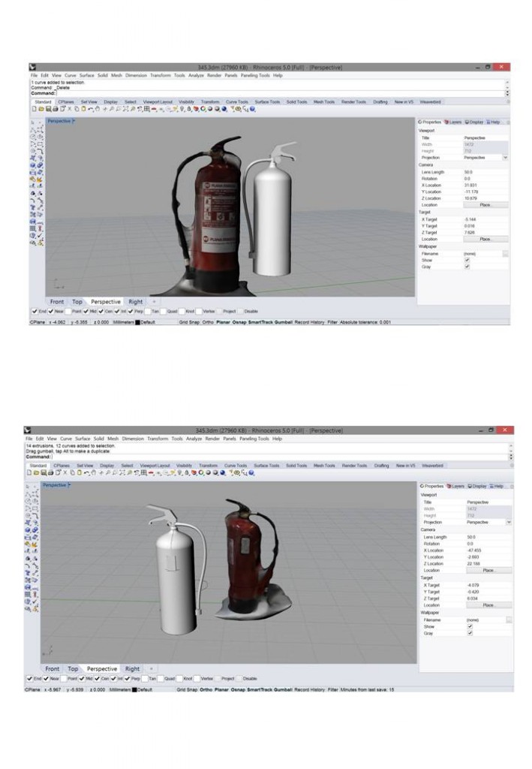This screenshot has width=532, height=769.
Task: Click Lock padlock icon in upper window toolbar
Action: coord(189,109)
